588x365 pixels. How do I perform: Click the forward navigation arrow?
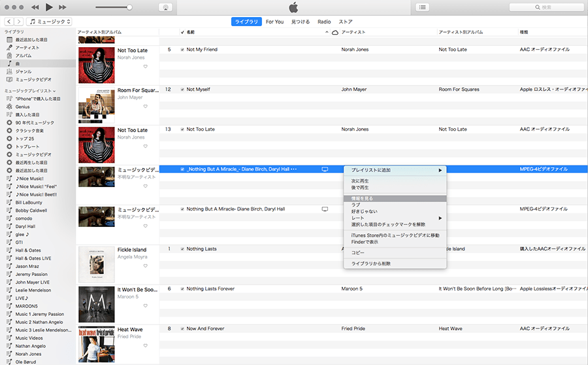[x=19, y=22]
